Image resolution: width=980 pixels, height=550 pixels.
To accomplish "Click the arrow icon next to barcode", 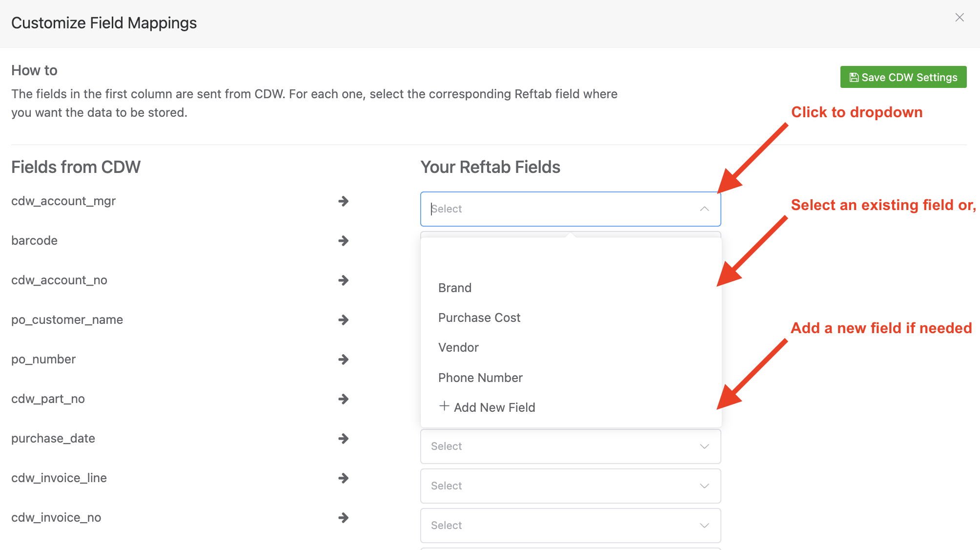I will (x=344, y=241).
